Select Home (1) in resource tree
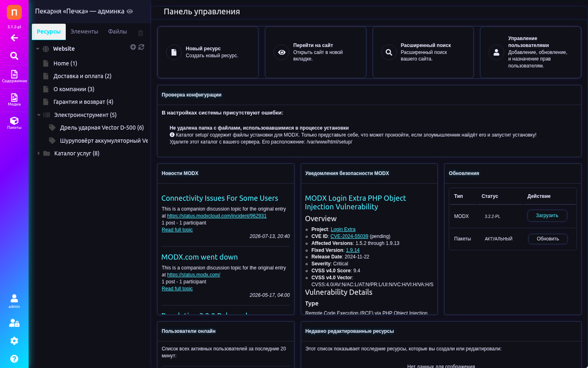Screen dimensions: 588x368 point(65,63)
